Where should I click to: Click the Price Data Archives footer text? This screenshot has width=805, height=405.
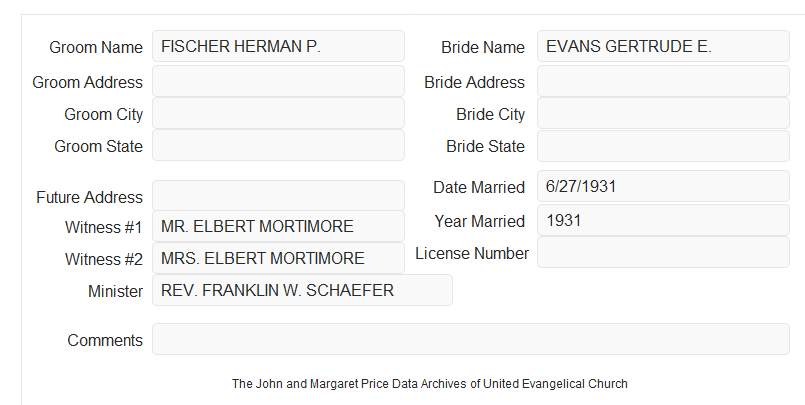click(429, 384)
